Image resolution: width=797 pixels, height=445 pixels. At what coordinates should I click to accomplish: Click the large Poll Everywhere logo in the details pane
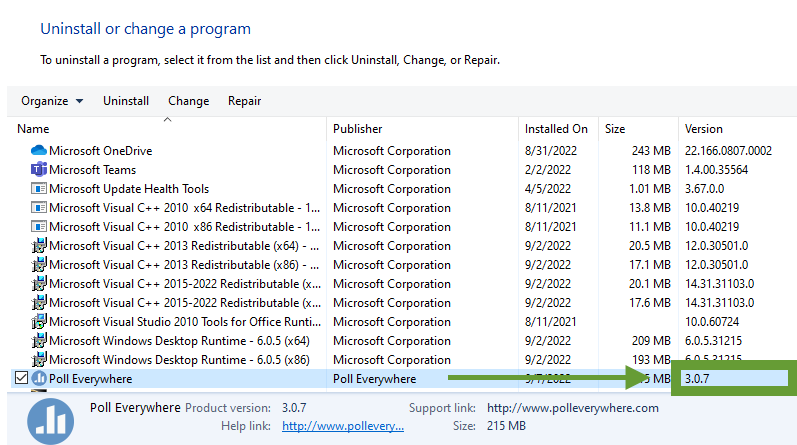(x=50, y=422)
